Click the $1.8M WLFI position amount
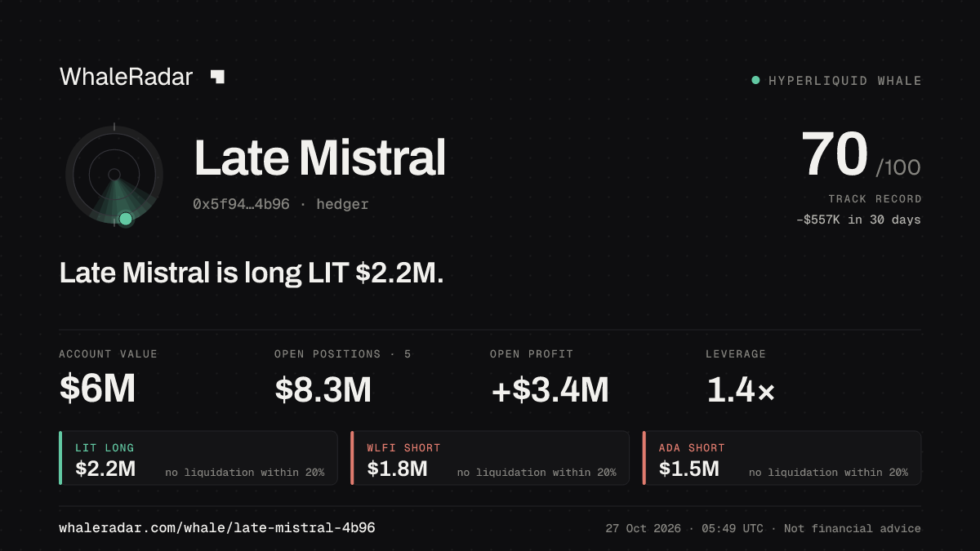The image size is (980, 551). (397, 469)
